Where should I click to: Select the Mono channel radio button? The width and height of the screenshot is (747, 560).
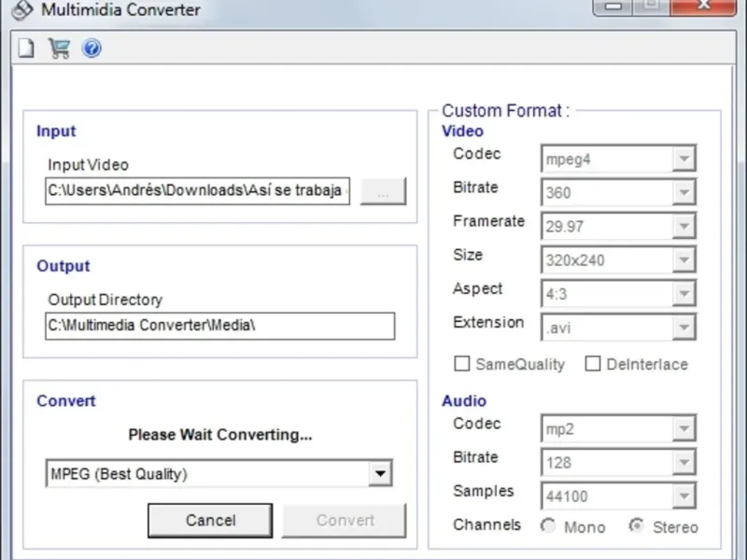[548, 526]
